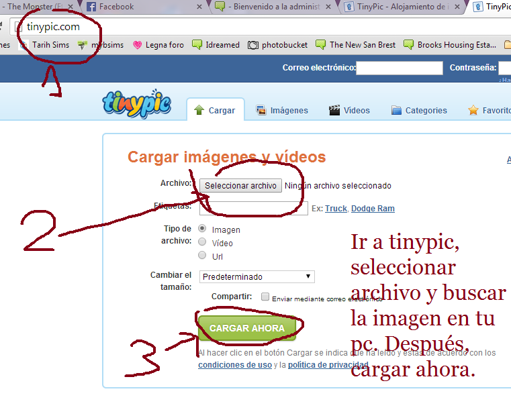This screenshot has height=420, width=511.
Task: Open the mybsims bookmark
Action: pos(101,45)
